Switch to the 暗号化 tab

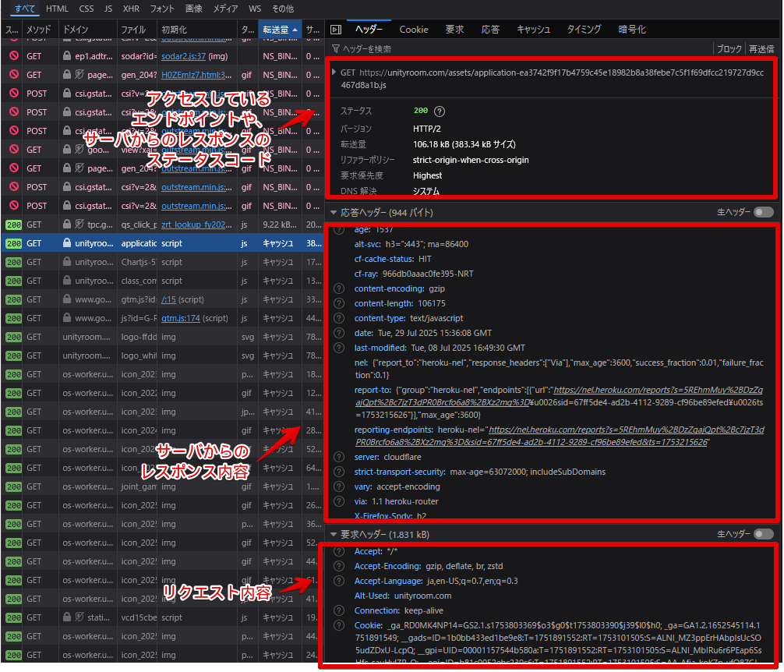pyautogui.click(x=632, y=30)
